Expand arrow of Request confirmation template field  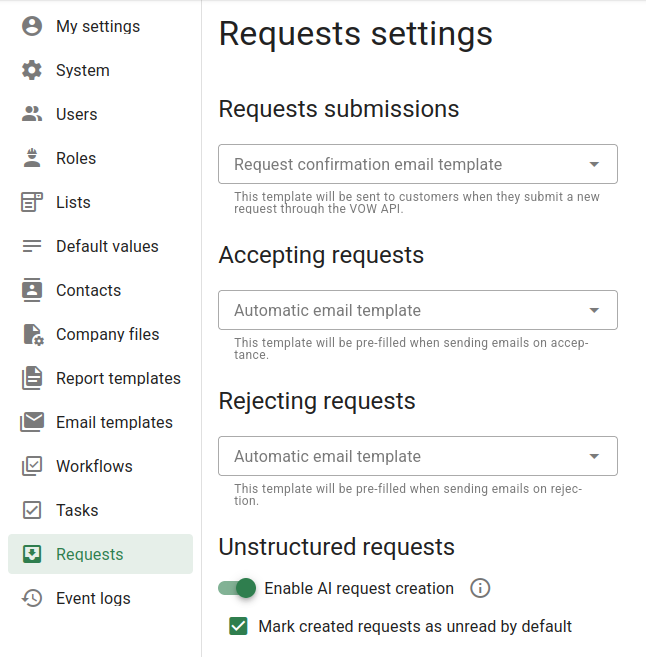[x=594, y=164]
